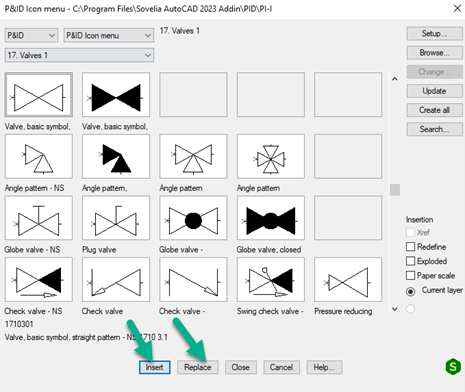Viewport: 465px width, 392px height.
Task: Toggle the Redefine checkbox
Action: pyautogui.click(x=410, y=247)
